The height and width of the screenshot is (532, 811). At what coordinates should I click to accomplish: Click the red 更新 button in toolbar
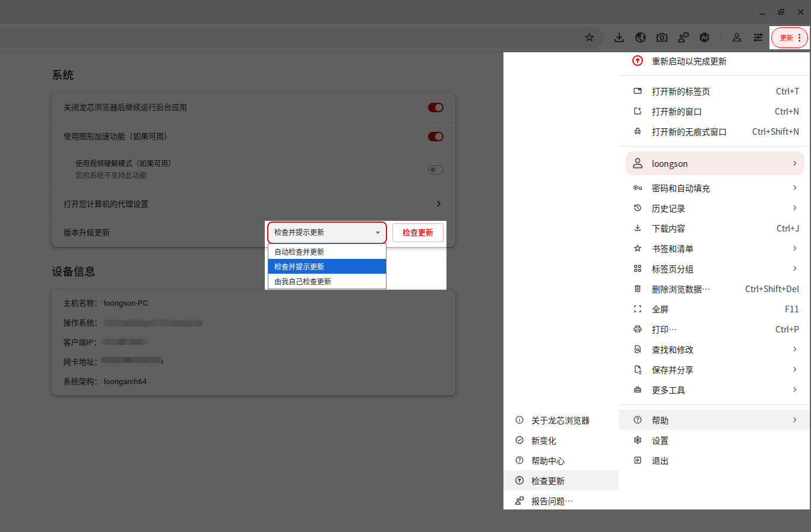tap(789, 37)
